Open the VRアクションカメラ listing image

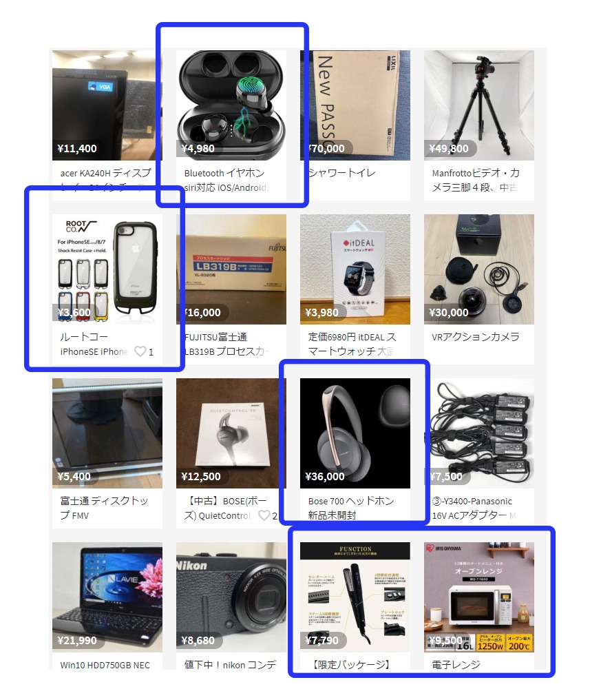point(478,269)
